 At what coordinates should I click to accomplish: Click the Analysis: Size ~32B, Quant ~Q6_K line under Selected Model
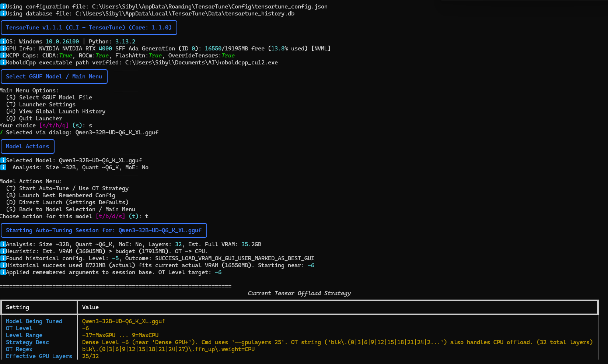coord(80,167)
